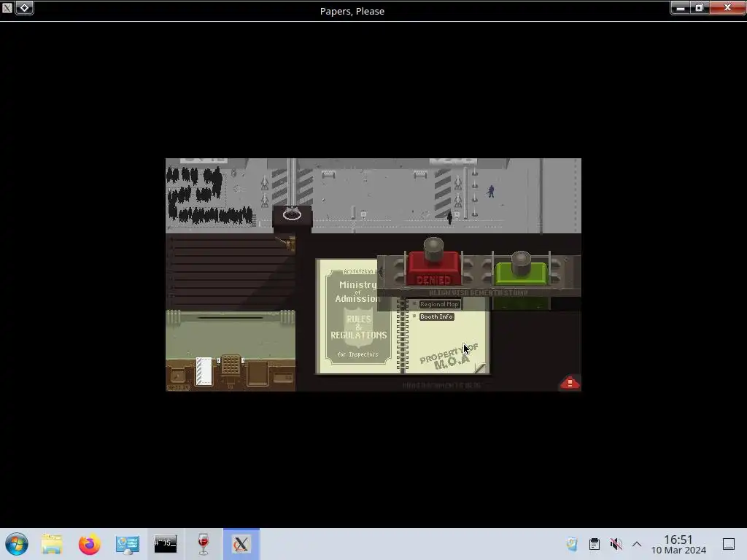Click the desk clock showing the date
Screen dimensions: 747x560
tap(178, 388)
